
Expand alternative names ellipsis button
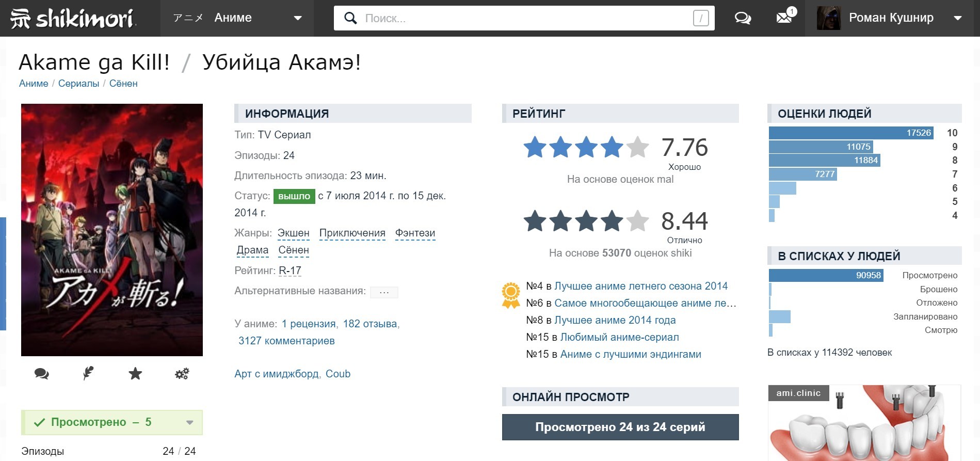tap(384, 292)
